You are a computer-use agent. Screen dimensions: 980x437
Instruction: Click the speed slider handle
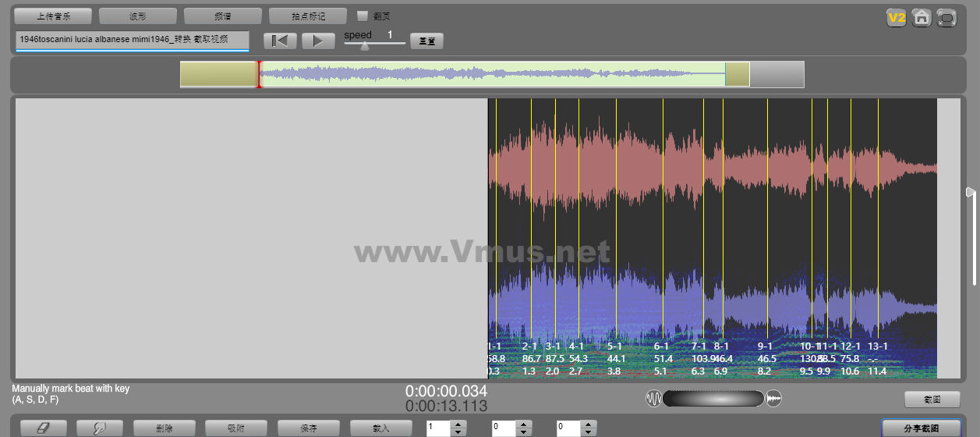(x=364, y=46)
